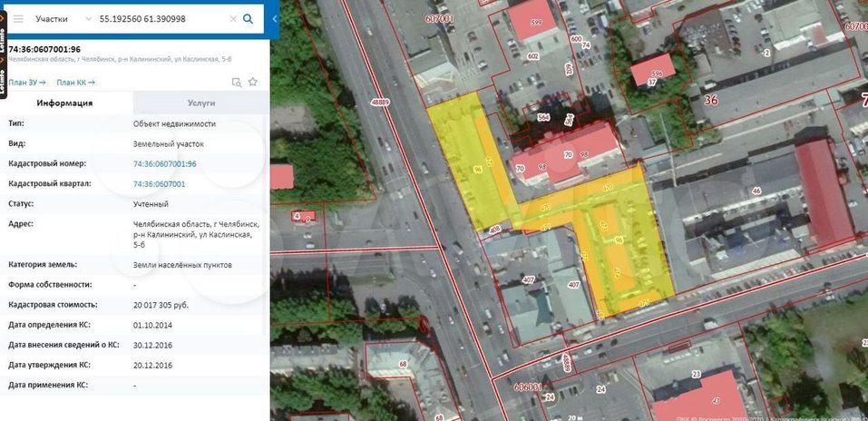This screenshot has height=421, width=868.
Task: Open cadastral number 74:36:0607001:96 link
Action: coord(164,163)
